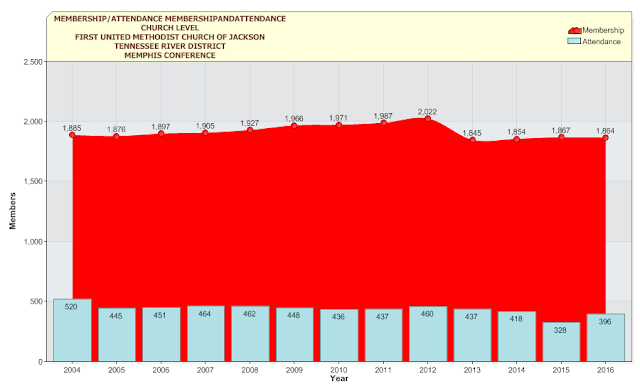
Task: Click the 2008 year axis label
Action: pyautogui.click(x=250, y=370)
